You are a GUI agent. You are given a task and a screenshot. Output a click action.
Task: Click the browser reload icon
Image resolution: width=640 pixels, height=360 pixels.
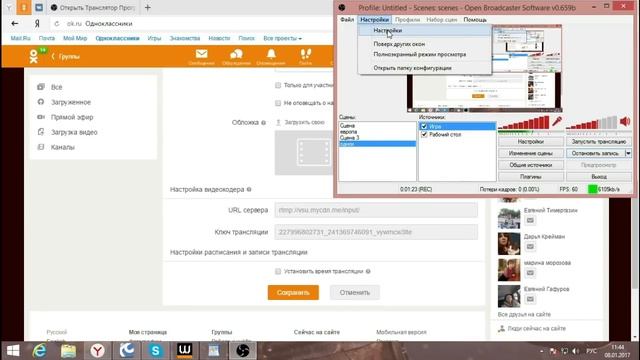pyautogui.click(x=57, y=24)
